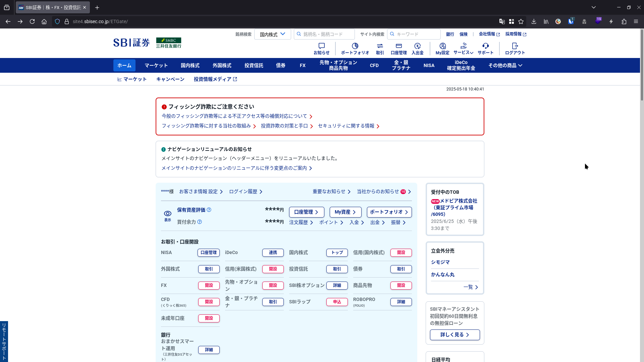Select the マーケット main nav tab
Image resolution: width=644 pixels, height=362 pixels.
[x=156, y=65]
